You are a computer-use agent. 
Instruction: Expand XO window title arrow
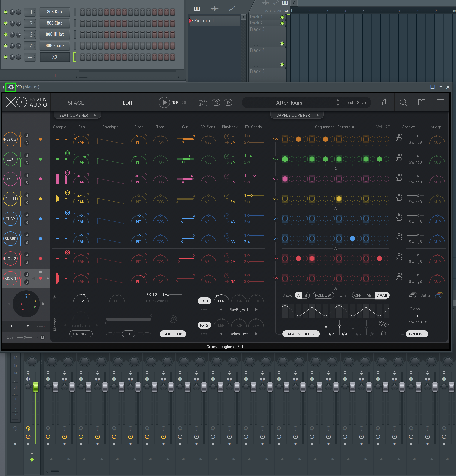[4, 87]
